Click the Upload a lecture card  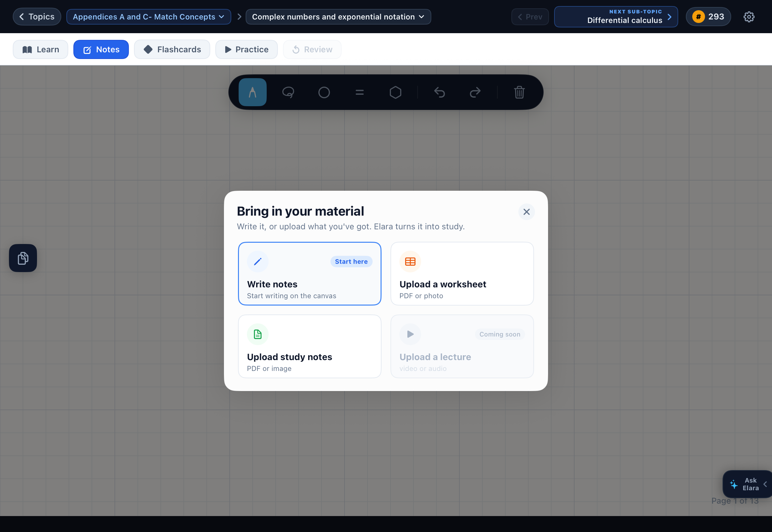(462, 346)
